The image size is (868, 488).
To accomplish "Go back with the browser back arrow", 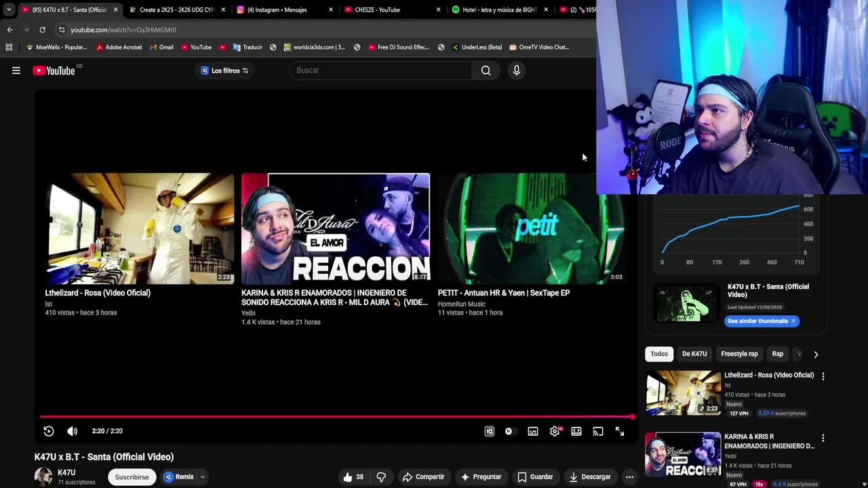I will [x=9, y=30].
